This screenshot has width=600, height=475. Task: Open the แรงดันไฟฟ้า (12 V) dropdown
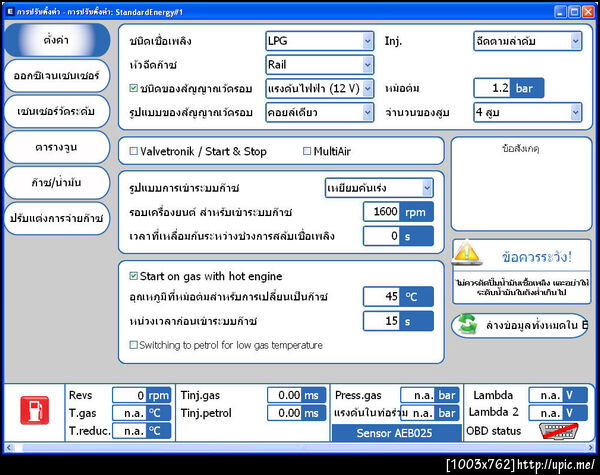320,89
